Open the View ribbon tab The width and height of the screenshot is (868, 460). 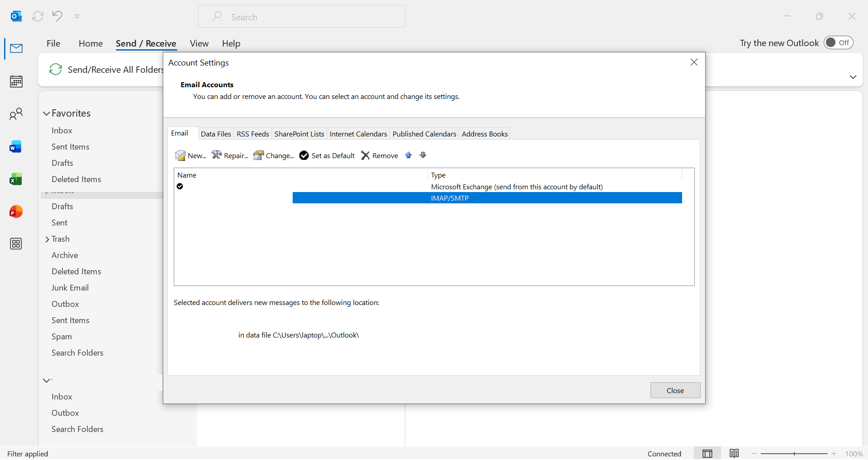point(199,43)
